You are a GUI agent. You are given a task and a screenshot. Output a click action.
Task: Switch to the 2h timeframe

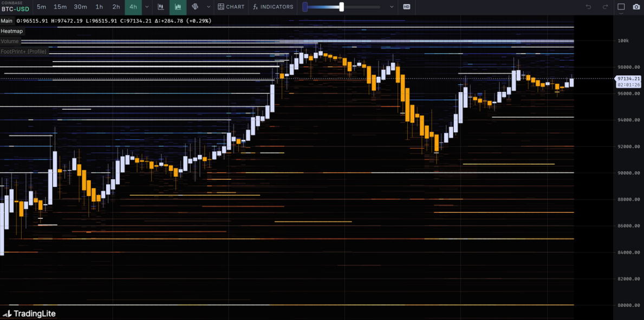point(116,7)
